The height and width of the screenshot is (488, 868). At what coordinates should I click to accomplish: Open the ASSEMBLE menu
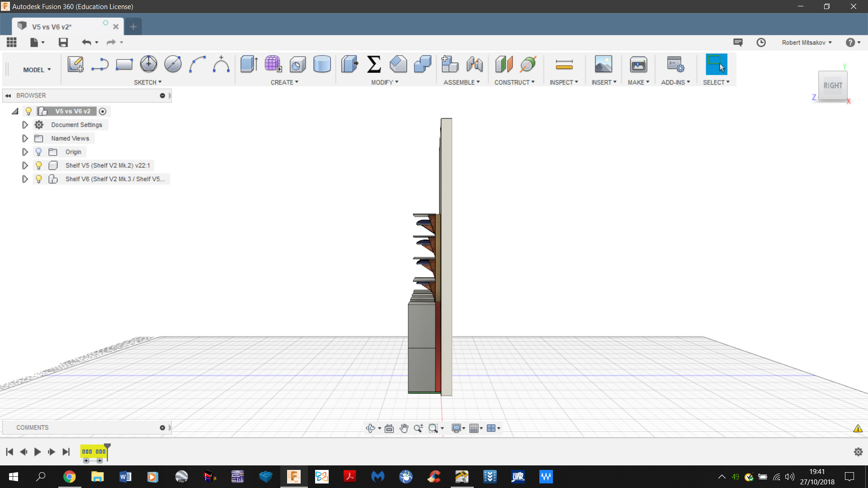[462, 82]
